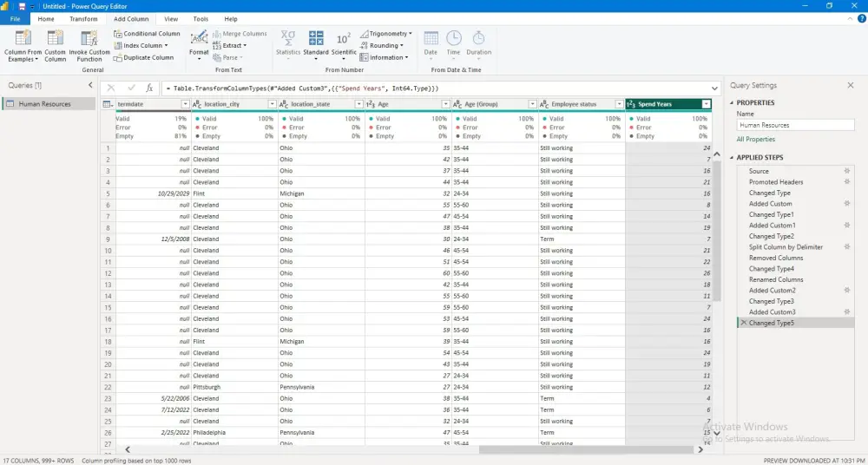Open Employee status column filter dropdown
This screenshot has height=465, width=868.
pyautogui.click(x=619, y=104)
